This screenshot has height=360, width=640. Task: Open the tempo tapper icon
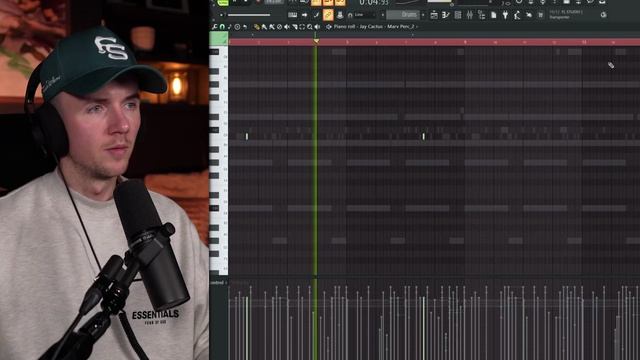pyautogui.click(x=517, y=15)
